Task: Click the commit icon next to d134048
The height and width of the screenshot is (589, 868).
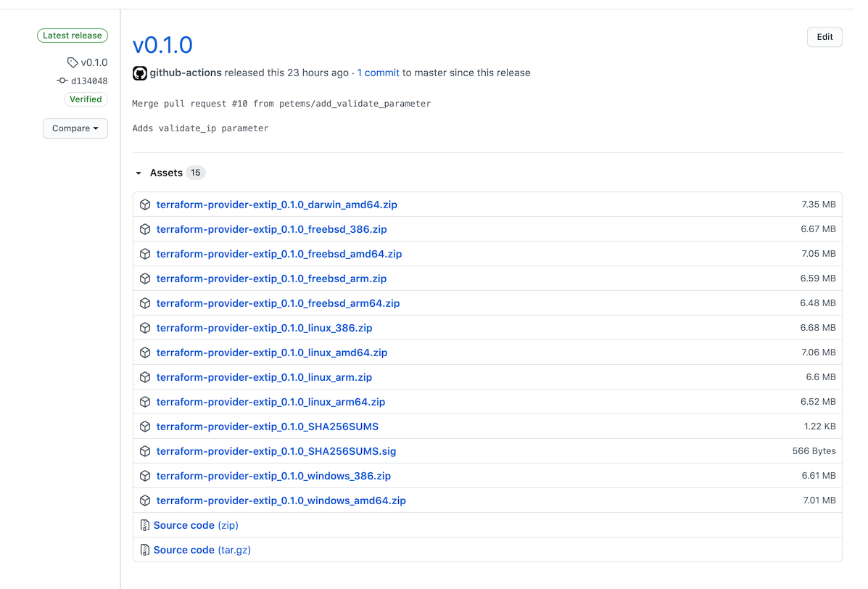Action: click(x=62, y=81)
